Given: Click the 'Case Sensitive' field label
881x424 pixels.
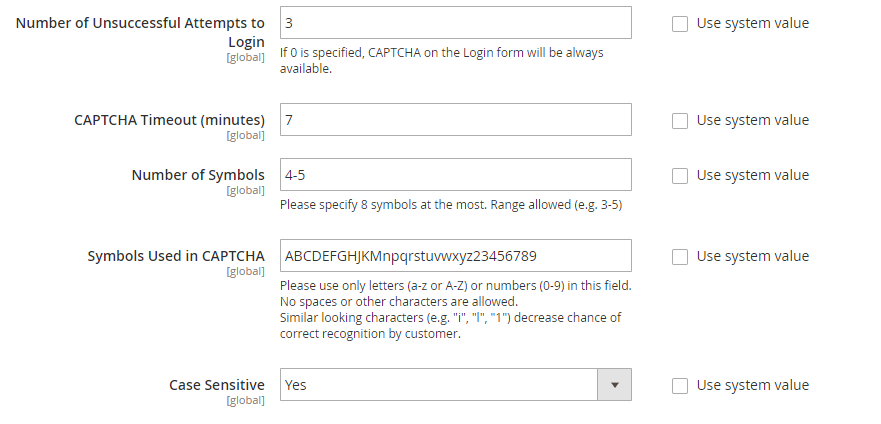Looking at the screenshot, I should point(217,385).
